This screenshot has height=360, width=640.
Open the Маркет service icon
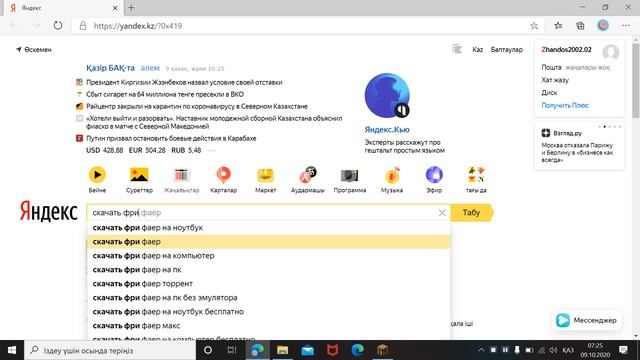point(265,176)
